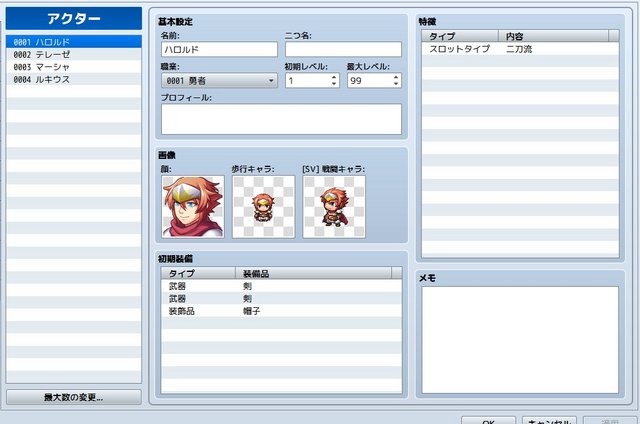Select the 装飾品 帽子 equipment row
The height and width of the screenshot is (424, 640).
[281, 311]
